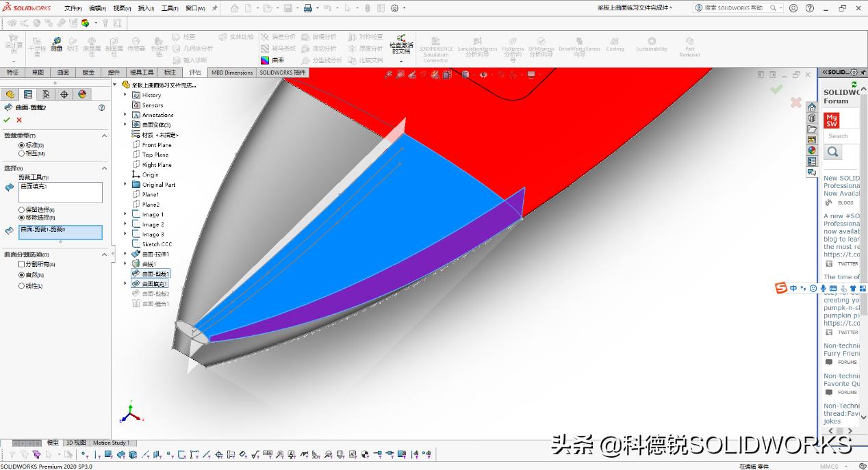Select the Measure (测量) tool

click(x=56, y=43)
